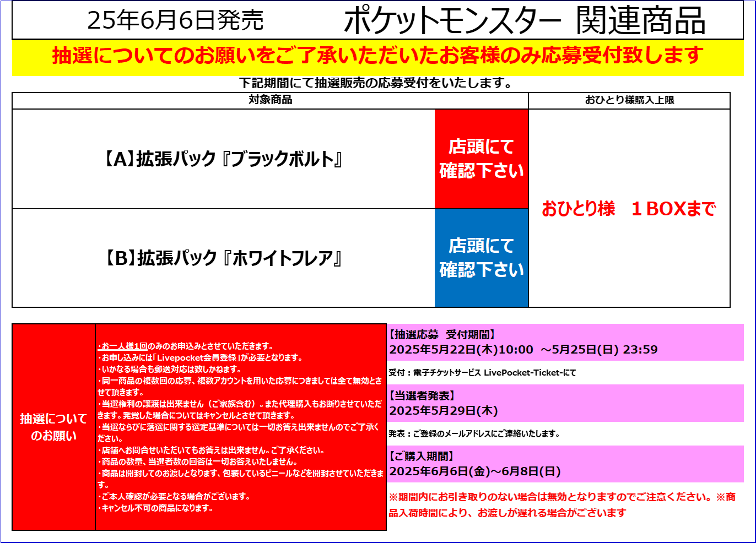The image size is (756, 543).
Task: Click the line '下記期間にて抽選販売の応募受付をいたします。'
Action: [x=376, y=83]
